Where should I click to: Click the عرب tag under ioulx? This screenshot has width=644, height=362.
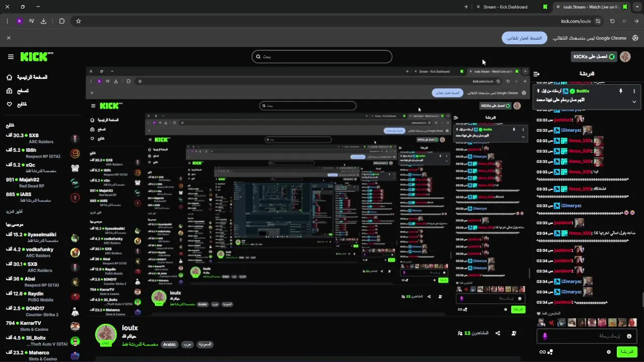coord(187,344)
